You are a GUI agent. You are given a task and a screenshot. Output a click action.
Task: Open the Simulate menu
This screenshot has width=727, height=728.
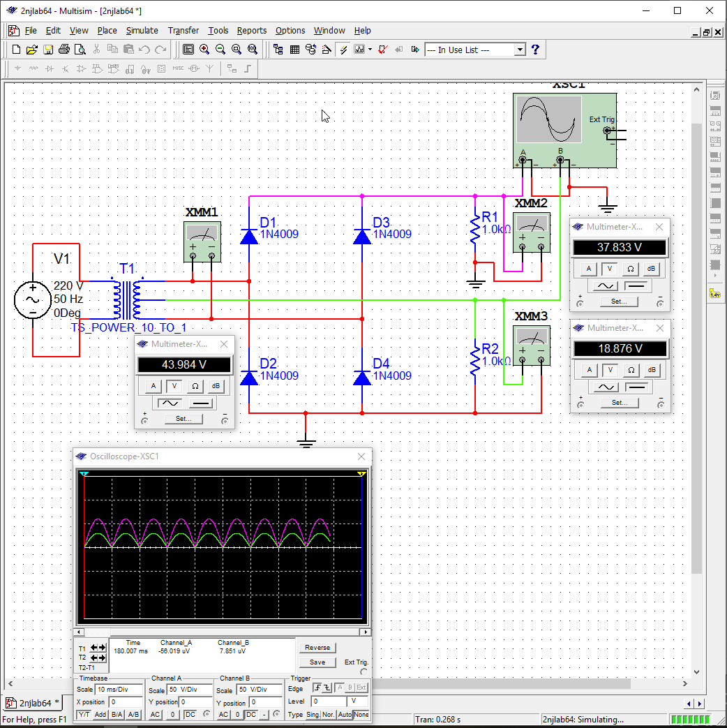pos(142,31)
